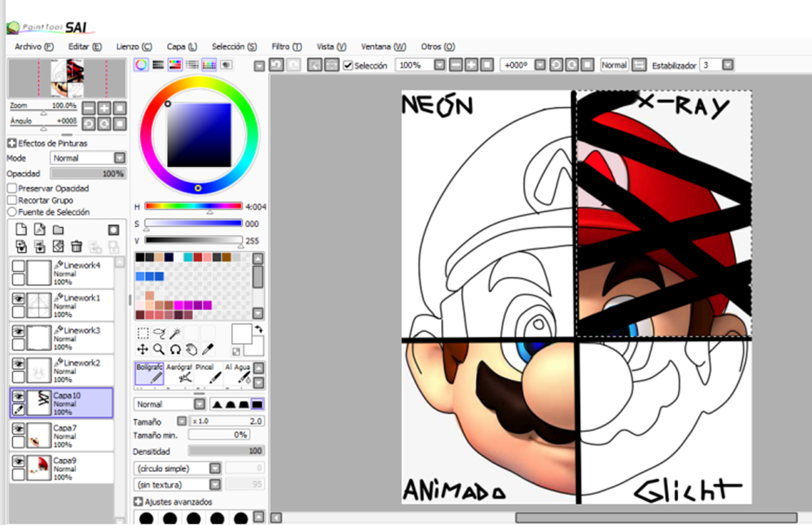Open the (círculo simple) brush shape dropdown
This screenshot has width=812, height=525.
coord(177,468)
